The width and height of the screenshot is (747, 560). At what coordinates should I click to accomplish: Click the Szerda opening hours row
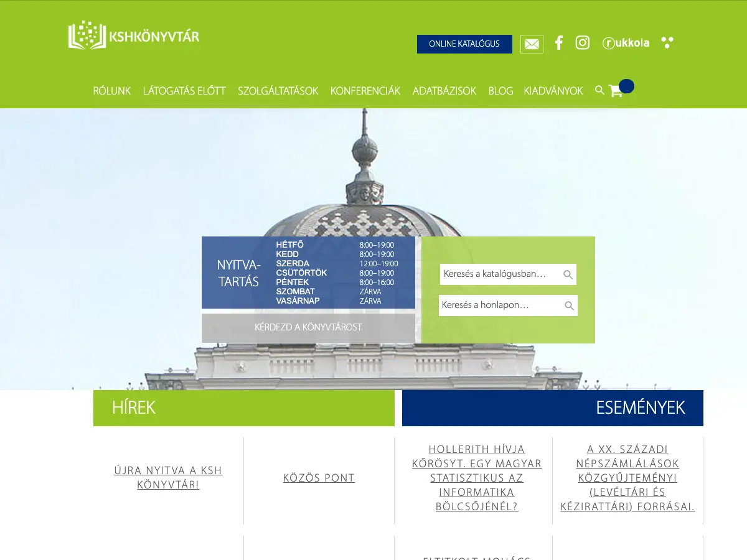337,264
